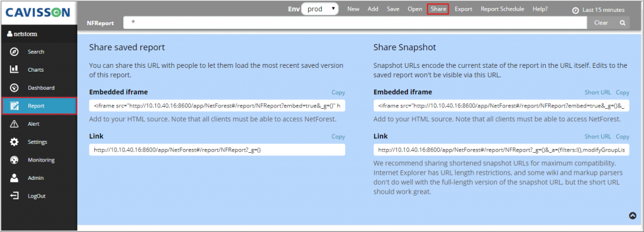Click Share in the top menu
Image resolution: width=644 pixels, height=232 pixels.
coord(438,9)
